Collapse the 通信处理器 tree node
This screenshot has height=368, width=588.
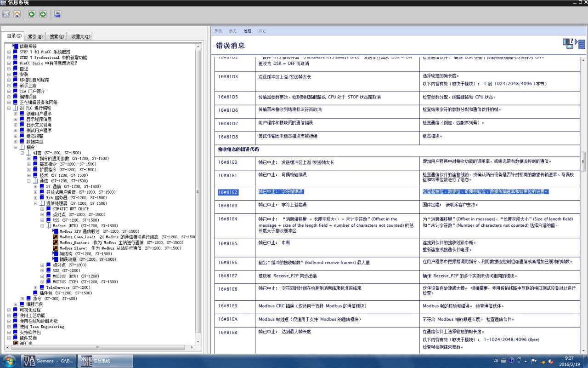click(35, 203)
